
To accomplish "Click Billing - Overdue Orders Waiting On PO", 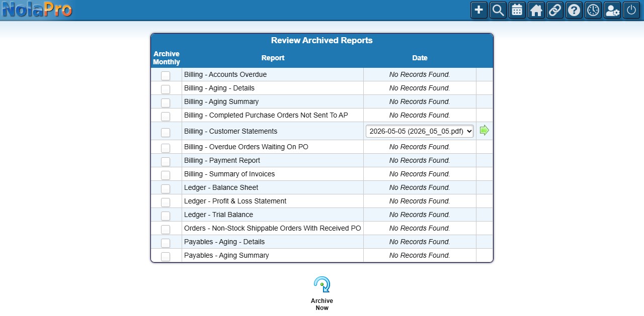I will click(x=246, y=147).
